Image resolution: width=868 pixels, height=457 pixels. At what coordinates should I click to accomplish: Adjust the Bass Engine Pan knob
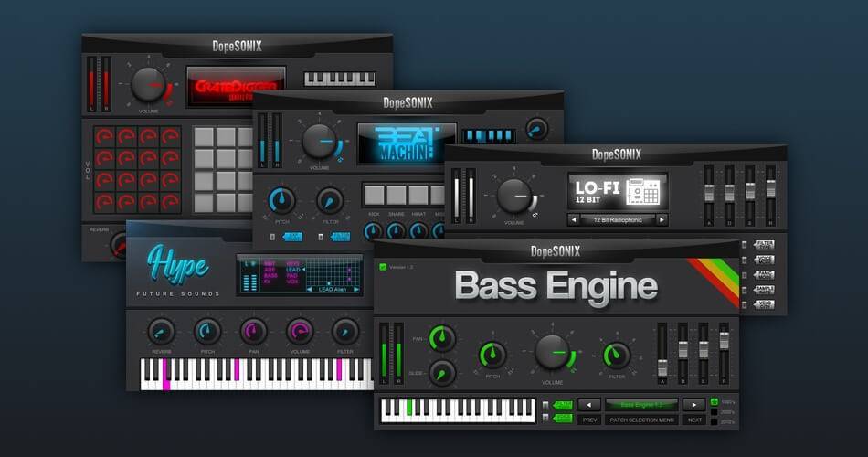(441, 338)
